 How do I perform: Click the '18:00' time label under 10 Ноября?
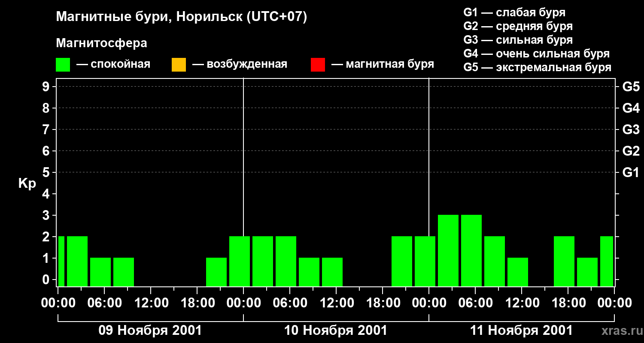383,303
